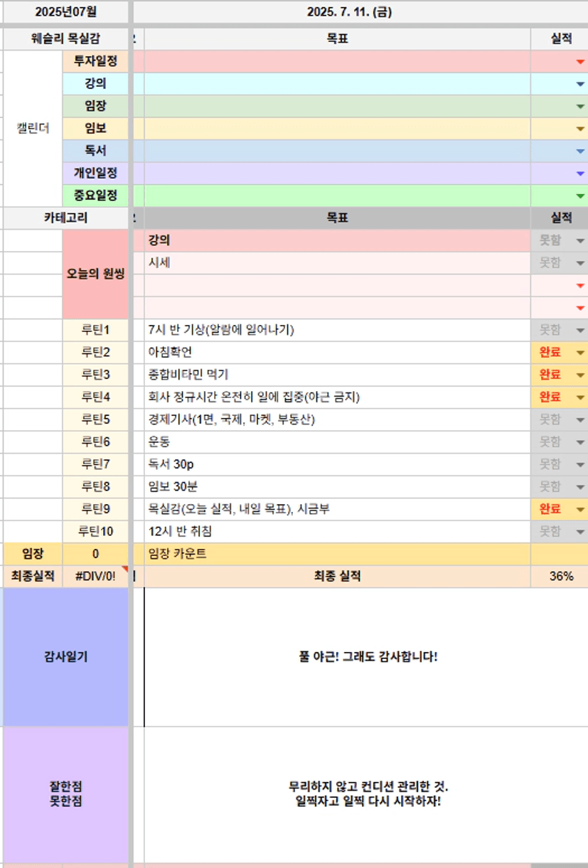Viewport: 588px width, 868px height.
Task: Open the 완료 dropdown for 회사 정규시간 row
Action: pos(580,398)
